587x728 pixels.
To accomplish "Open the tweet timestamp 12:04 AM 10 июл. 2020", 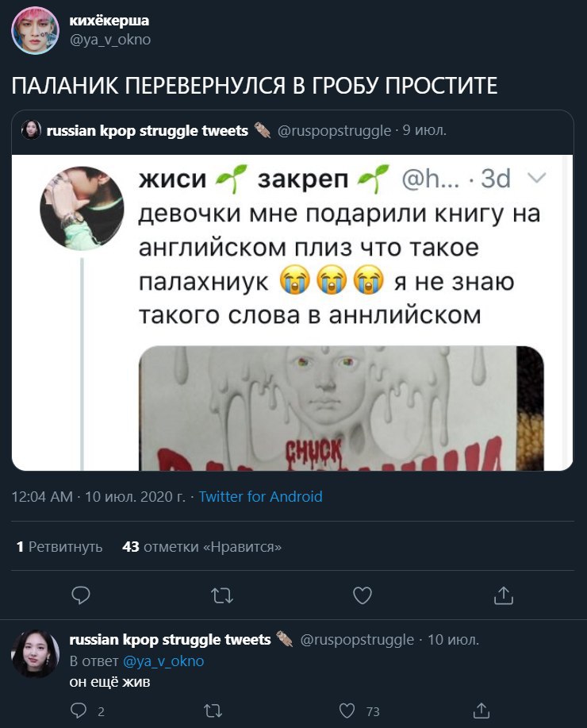I will (x=98, y=497).
